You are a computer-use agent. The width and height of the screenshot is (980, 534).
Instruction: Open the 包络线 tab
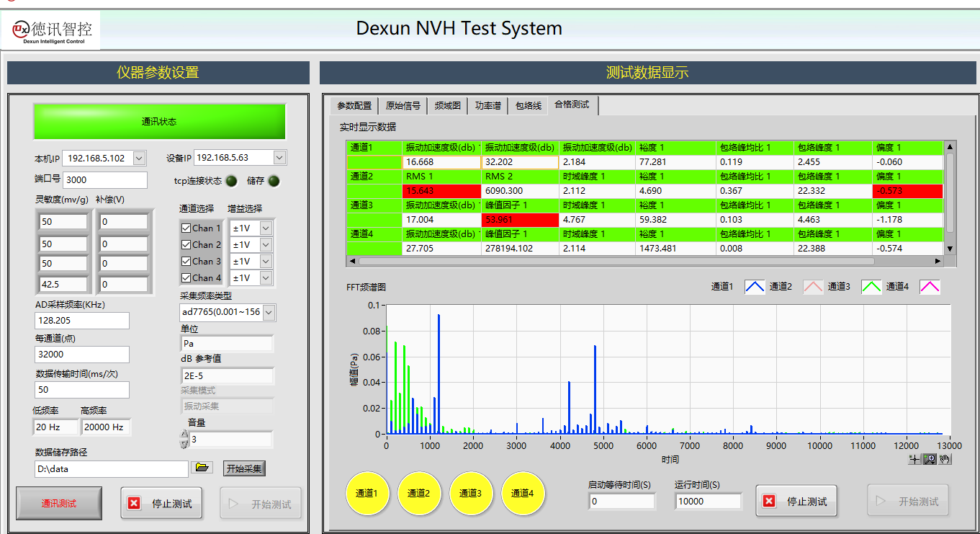tap(528, 106)
